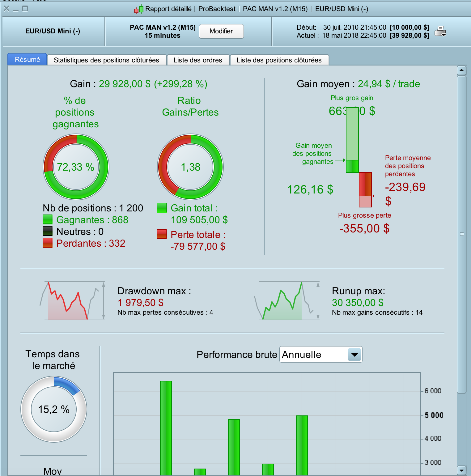Click the green Gagnantes legend square
Screen dimensions: 471x476
(x=48, y=219)
